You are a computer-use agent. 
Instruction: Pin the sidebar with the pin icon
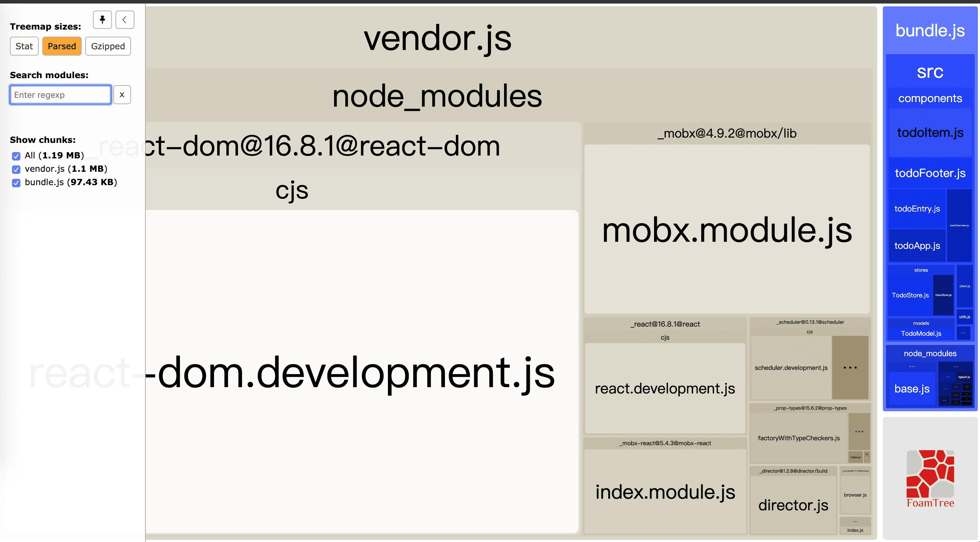click(x=102, y=20)
